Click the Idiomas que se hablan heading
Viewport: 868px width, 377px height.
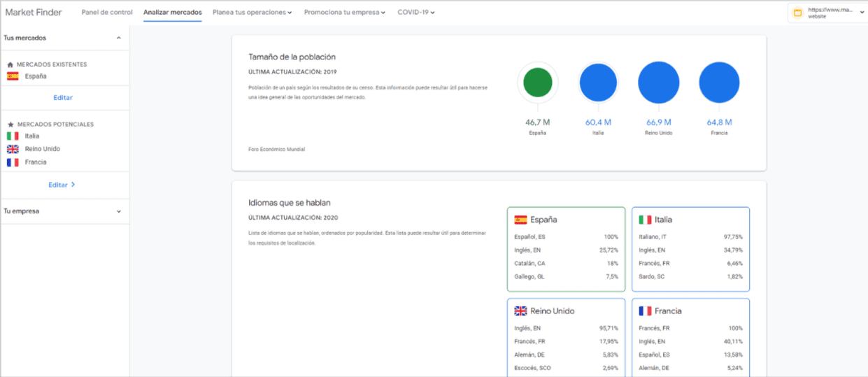pos(289,203)
